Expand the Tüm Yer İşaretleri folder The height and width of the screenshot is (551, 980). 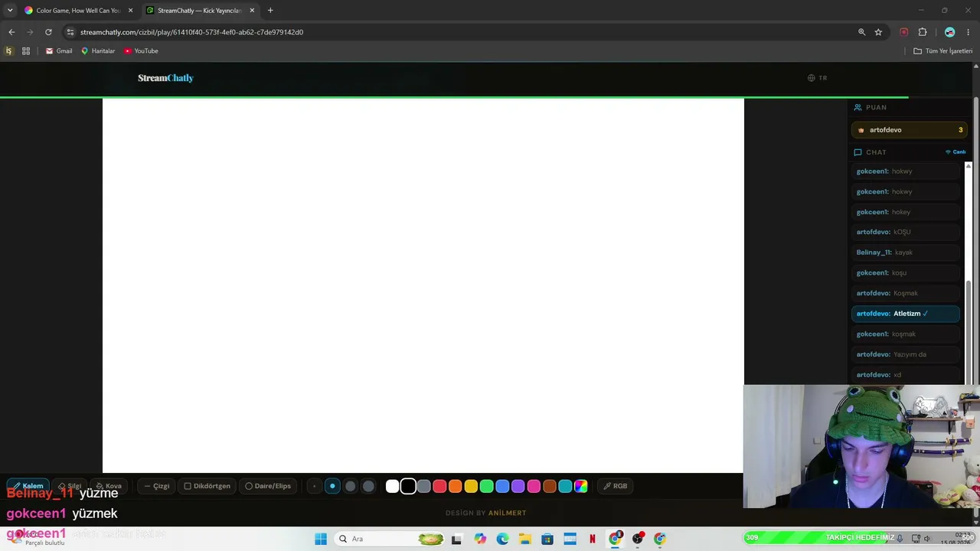[942, 51]
